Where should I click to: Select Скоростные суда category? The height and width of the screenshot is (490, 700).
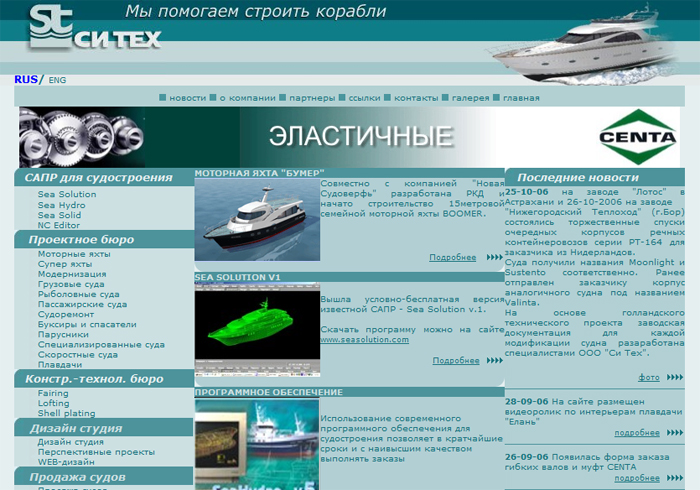(x=78, y=355)
